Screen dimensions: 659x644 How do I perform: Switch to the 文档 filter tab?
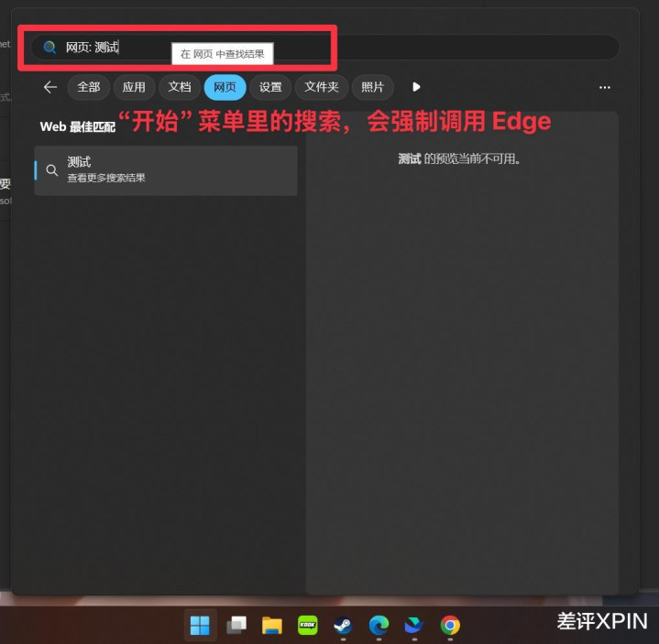pos(180,87)
